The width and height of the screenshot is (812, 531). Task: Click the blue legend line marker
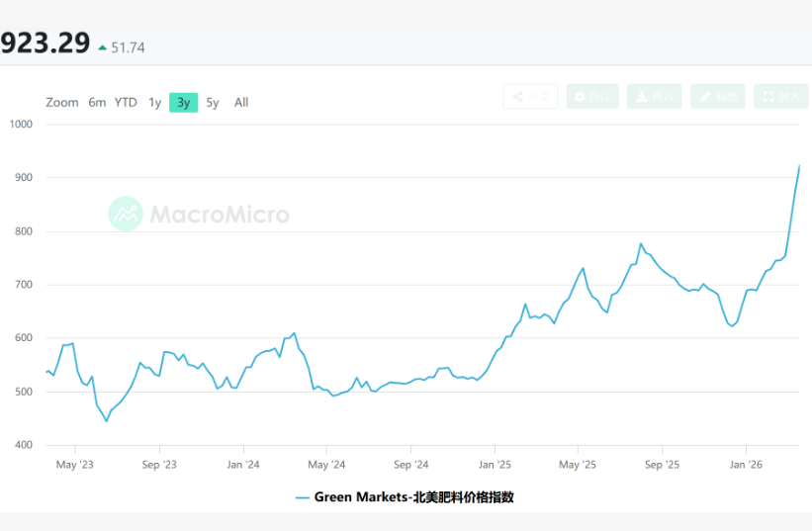pos(303,497)
